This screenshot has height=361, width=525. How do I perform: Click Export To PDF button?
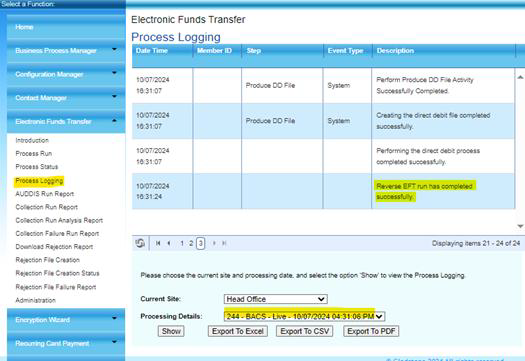coord(371,331)
